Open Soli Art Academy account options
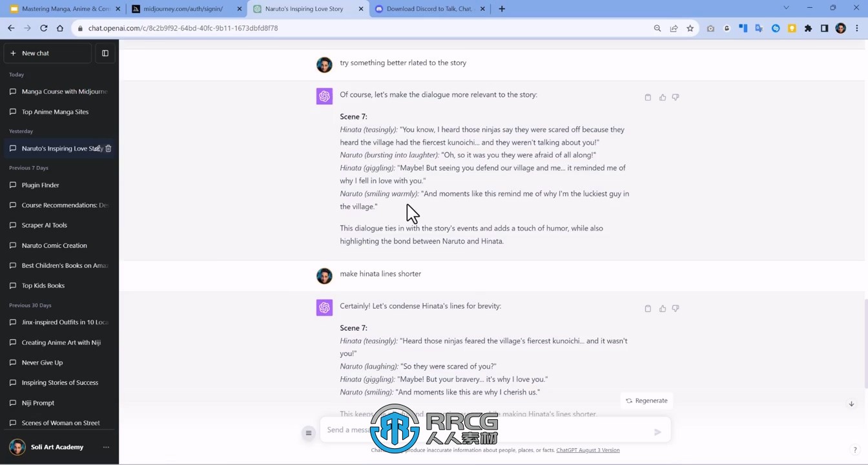868x465 pixels. point(106,447)
